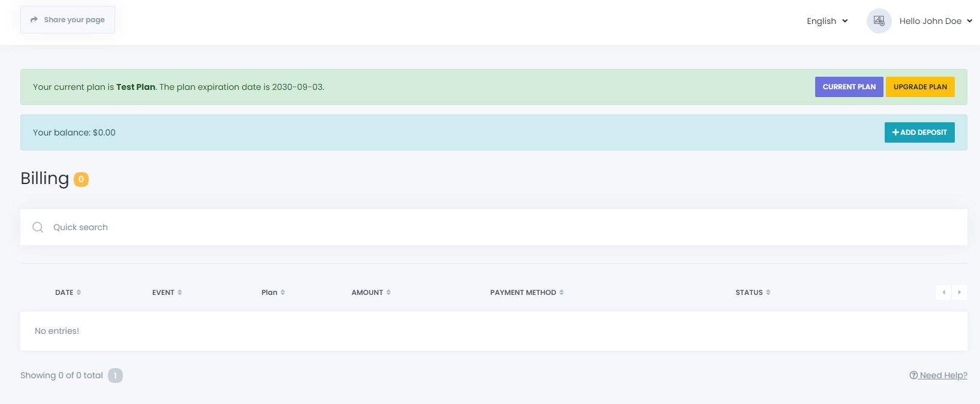
Task: Click sort arrows next to DATE column
Action: (79, 293)
